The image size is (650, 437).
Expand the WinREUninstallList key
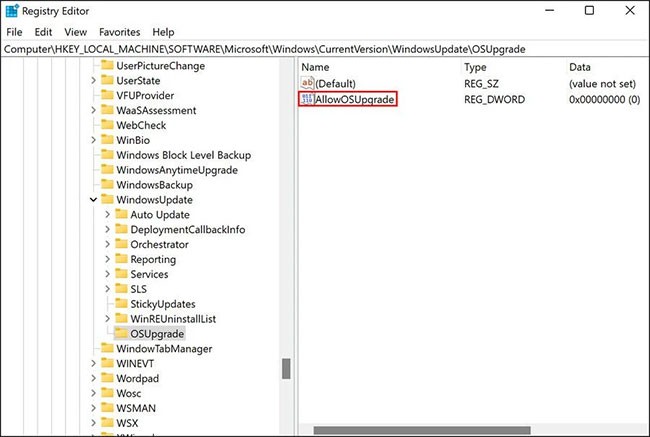click(108, 319)
